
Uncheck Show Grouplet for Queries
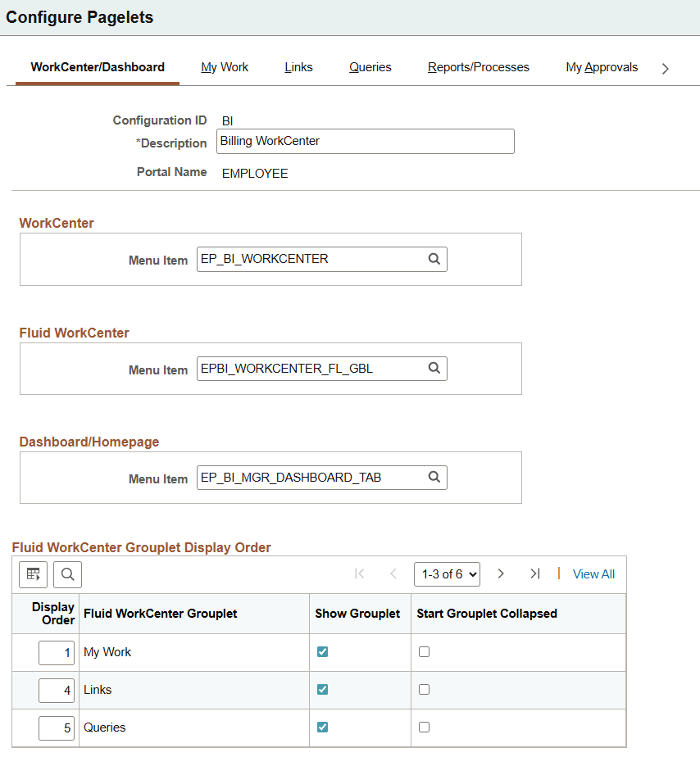pyautogui.click(x=322, y=727)
